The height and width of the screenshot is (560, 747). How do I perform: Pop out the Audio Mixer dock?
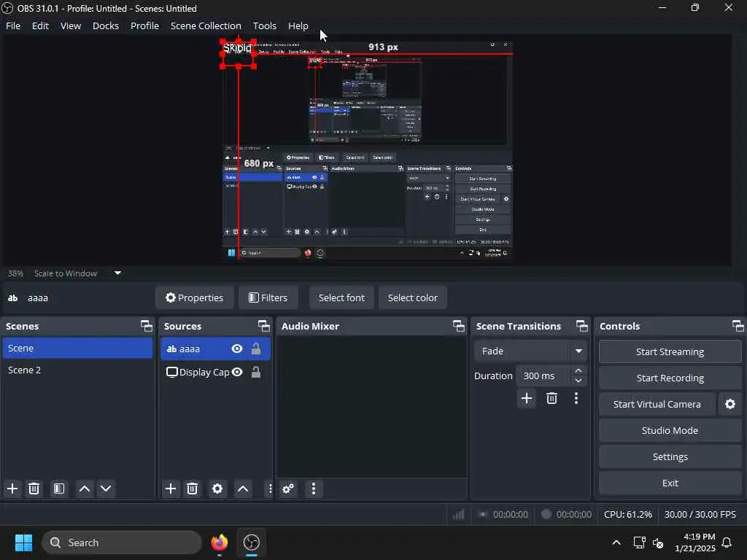point(458,326)
